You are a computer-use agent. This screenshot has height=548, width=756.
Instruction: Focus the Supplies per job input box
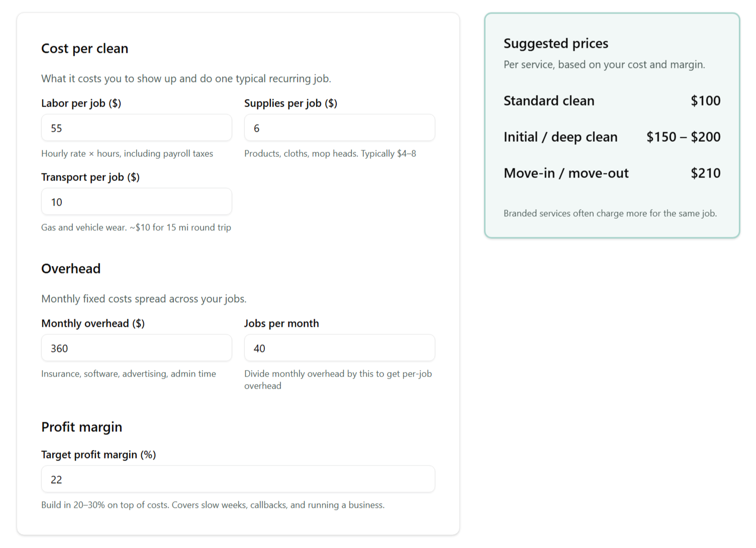[x=339, y=128]
